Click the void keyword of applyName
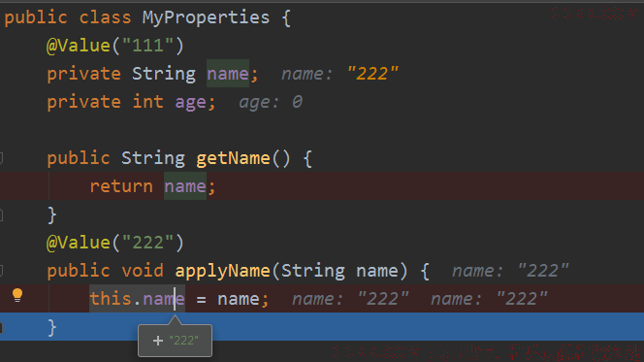The height and width of the screenshot is (362, 644). [143, 271]
